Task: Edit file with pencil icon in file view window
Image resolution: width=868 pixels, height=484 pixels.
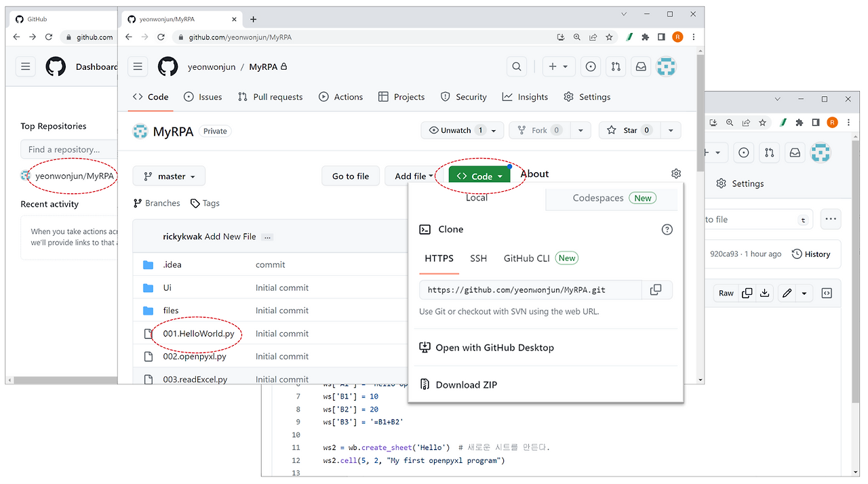Action: click(x=787, y=293)
